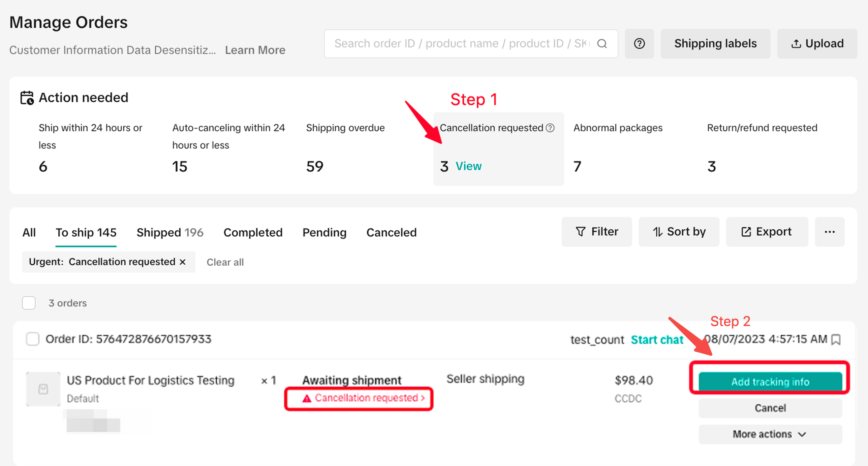Click Cancellation requested info tooltip icon
This screenshot has width=868, height=466.
[x=550, y=128]
